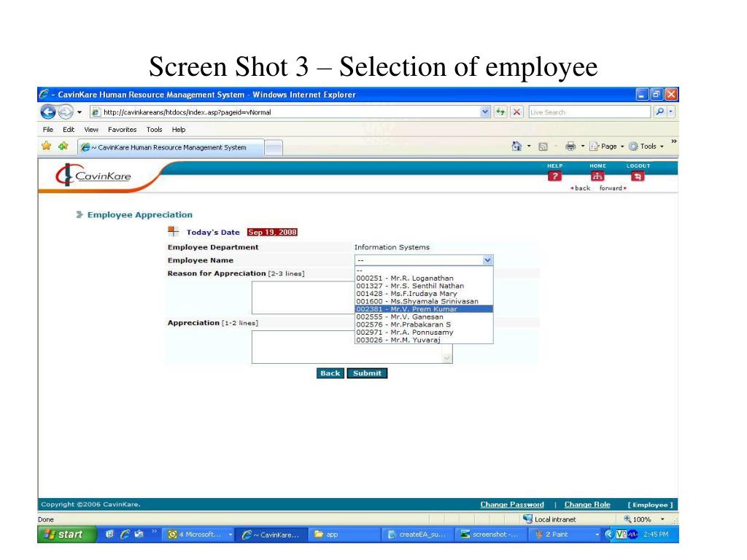Screen dimensions: 747x560
Task: Click the Change Role link
Action: tap(587, 505)
